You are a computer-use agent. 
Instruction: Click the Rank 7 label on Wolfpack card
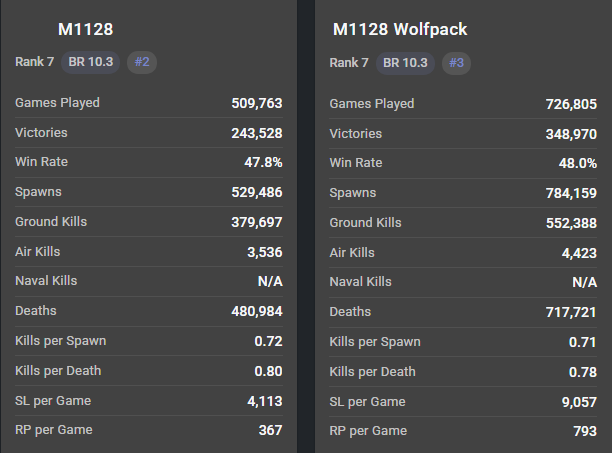[349, 62]
